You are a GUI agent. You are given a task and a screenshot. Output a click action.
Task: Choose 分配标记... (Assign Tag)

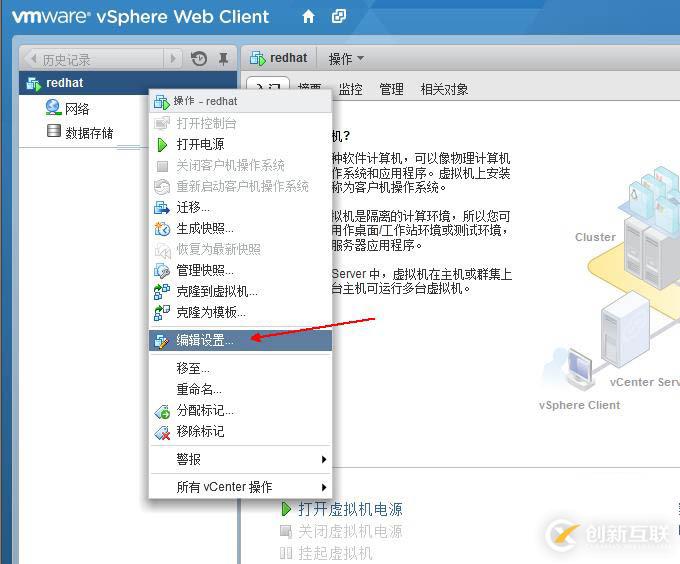(241, 410)
